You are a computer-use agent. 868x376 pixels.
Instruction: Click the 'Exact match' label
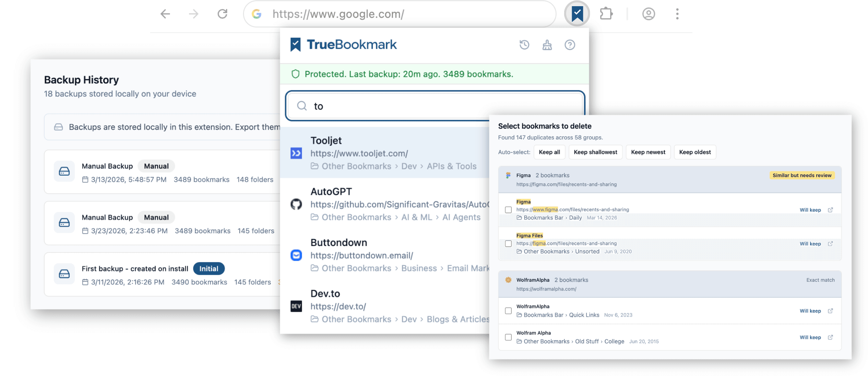tap(820, 280)
